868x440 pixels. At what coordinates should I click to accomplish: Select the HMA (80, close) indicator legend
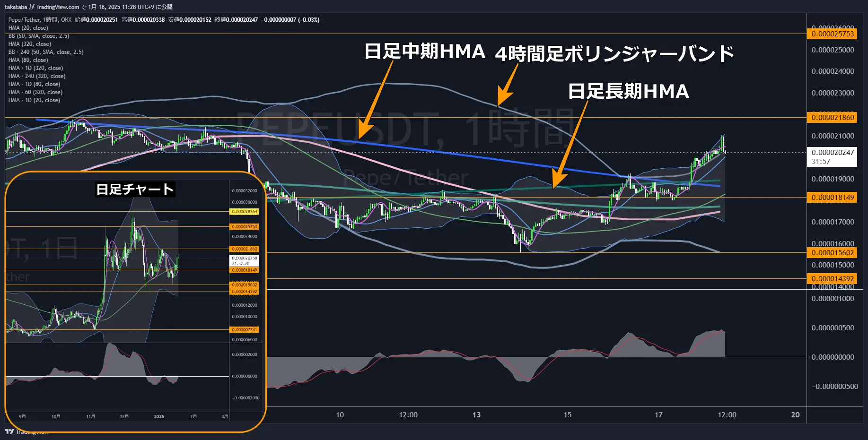point(28,60)
